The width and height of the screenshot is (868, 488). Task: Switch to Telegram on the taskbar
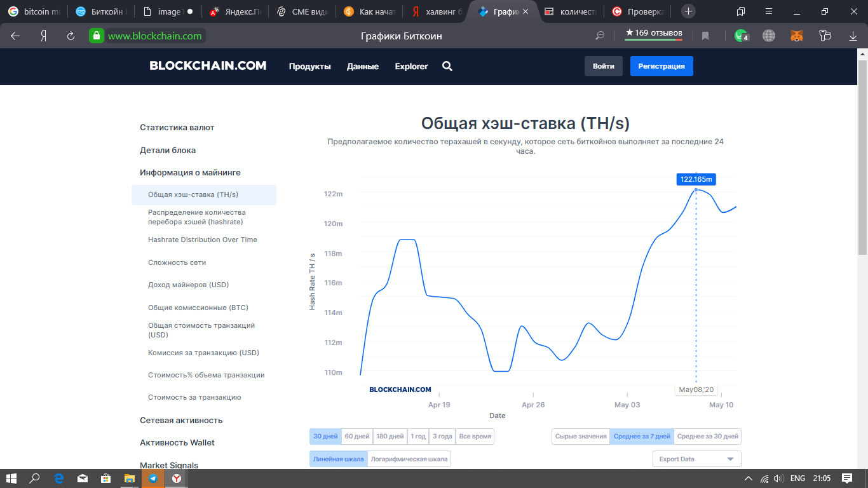(153, 478)
